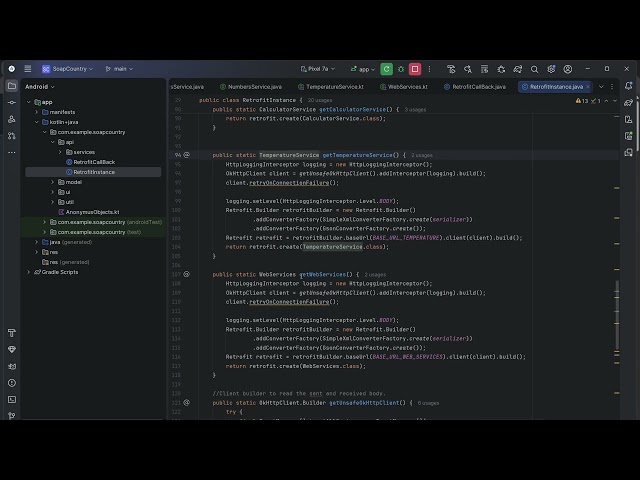
Task: Switch to the WebServices.kt tab
Action: click(x=404, y=87)
